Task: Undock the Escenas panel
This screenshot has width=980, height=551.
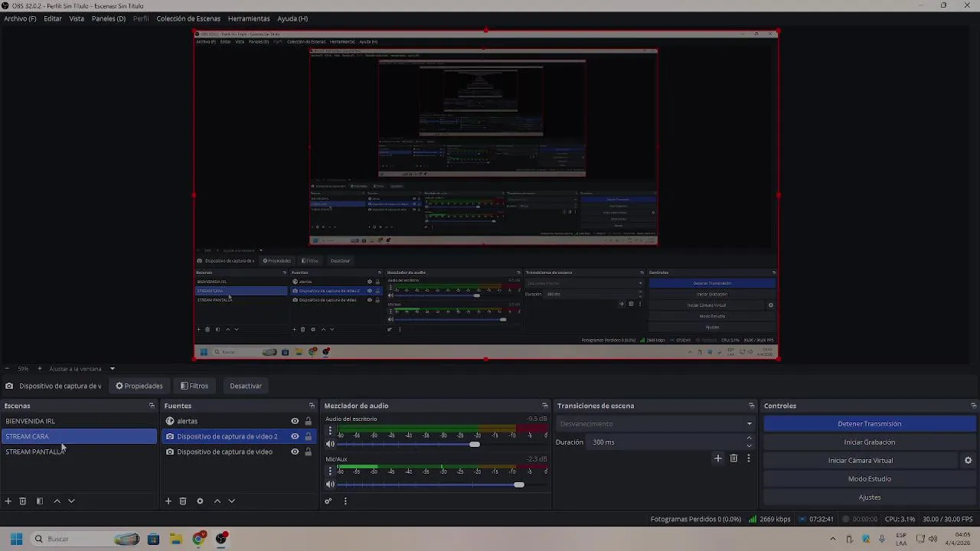Action: coord(152,406)
